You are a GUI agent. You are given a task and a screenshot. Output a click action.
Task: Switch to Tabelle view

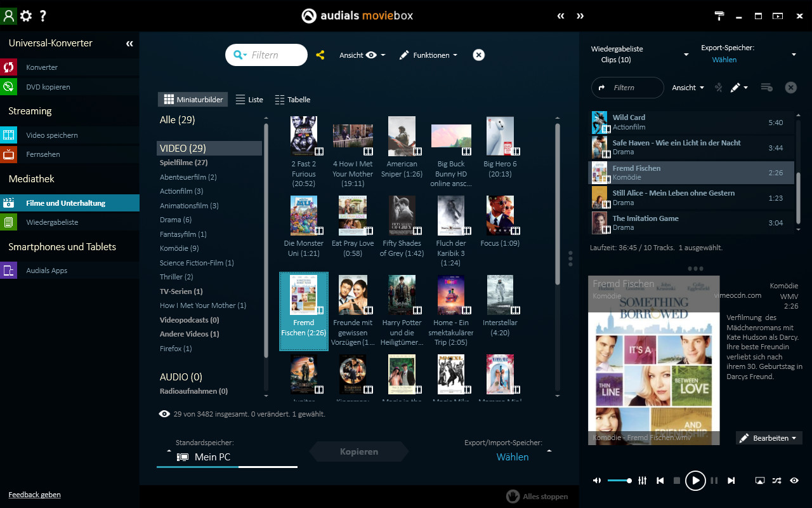point(293,100)
